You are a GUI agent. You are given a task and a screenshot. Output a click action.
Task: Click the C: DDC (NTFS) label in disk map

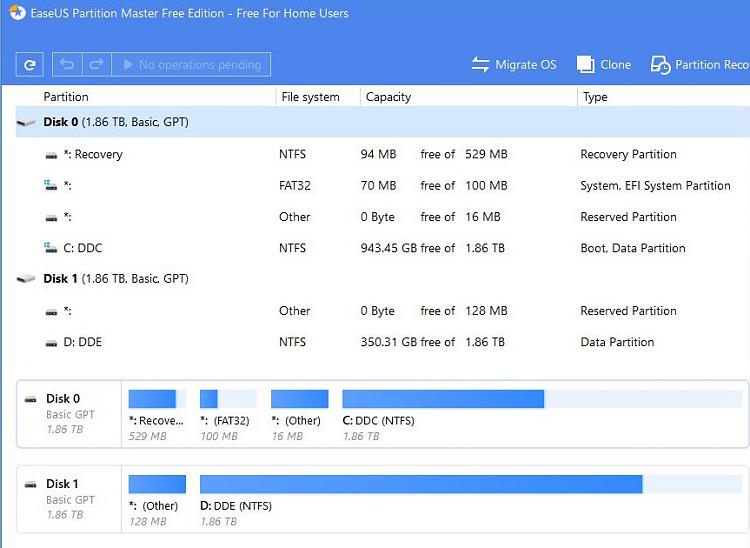pyautogui.click(x=378, y=421)
